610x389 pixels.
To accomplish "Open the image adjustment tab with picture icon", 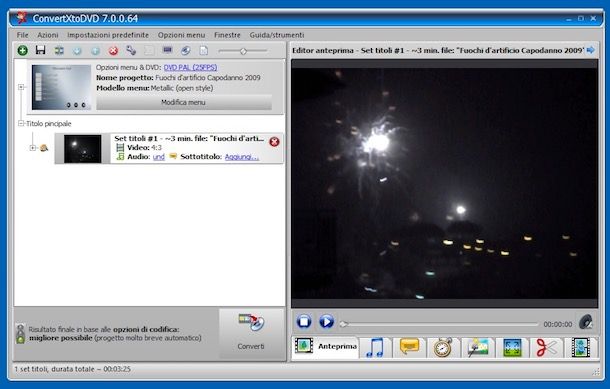I will click(x=478, y=347).
